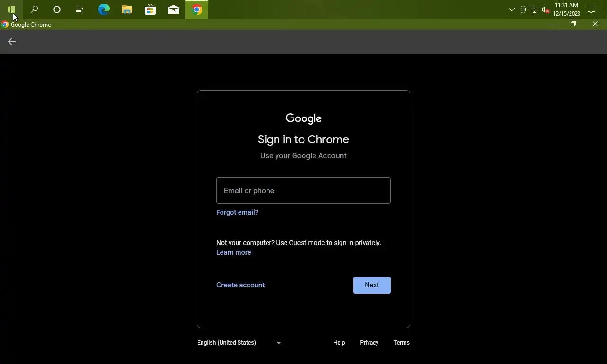607x364 pixels.
Task: Launch Cortana from the taskbar
Action: (x=57, y=9)
